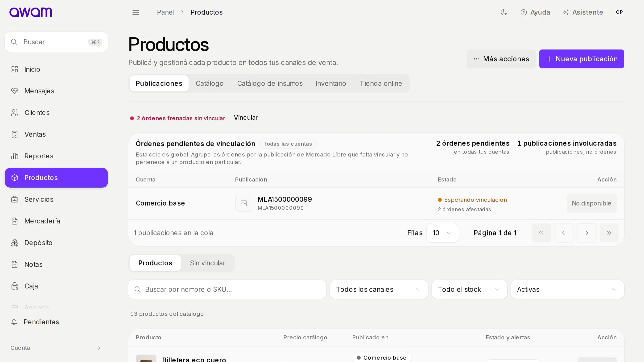
Task: Open Ayuda help
Action: point(535,12)
